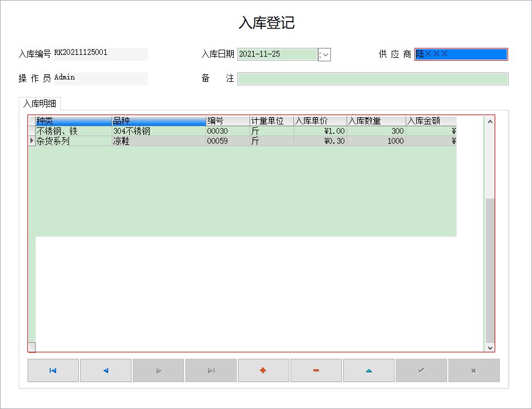Switch to 入库明细 tab
This screenshot has width=532, height=409.
(40, 103)
